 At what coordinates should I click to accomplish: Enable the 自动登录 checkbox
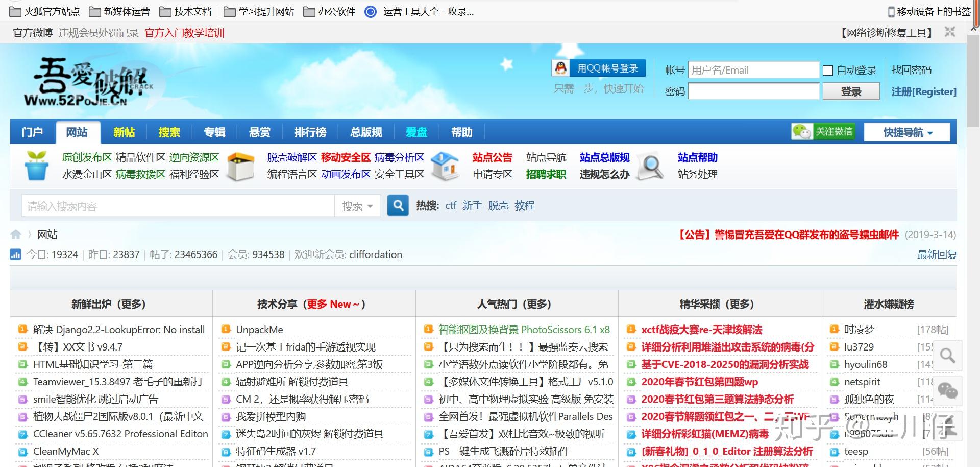[828, 71]
